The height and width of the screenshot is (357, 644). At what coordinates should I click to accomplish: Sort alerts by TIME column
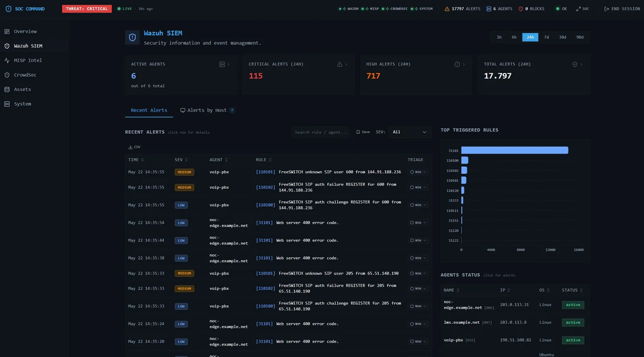pyautogui.click(x=136, y=160)
